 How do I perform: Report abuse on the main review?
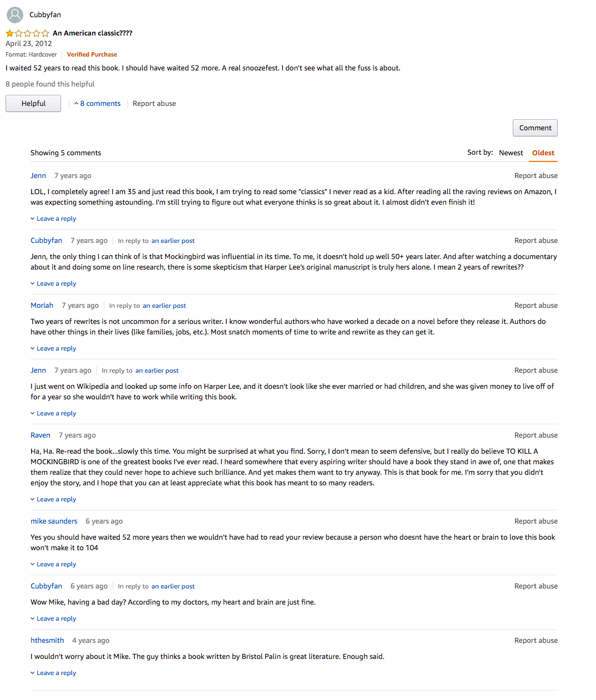point(154,104)
